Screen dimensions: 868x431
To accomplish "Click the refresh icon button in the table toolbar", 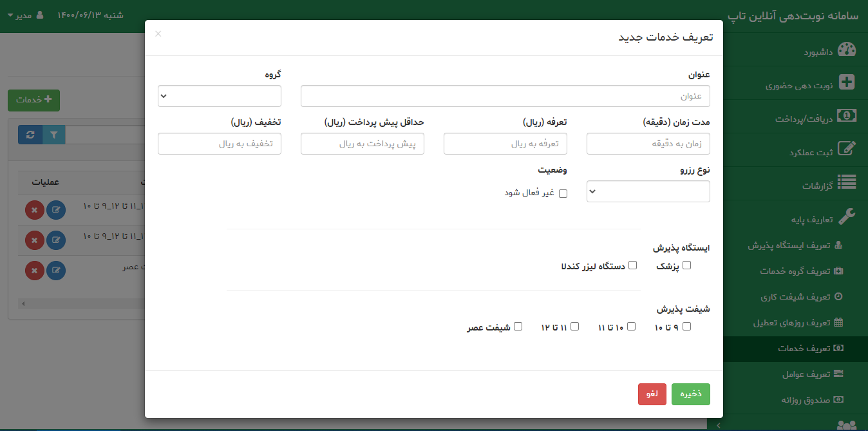I will 30,135.
